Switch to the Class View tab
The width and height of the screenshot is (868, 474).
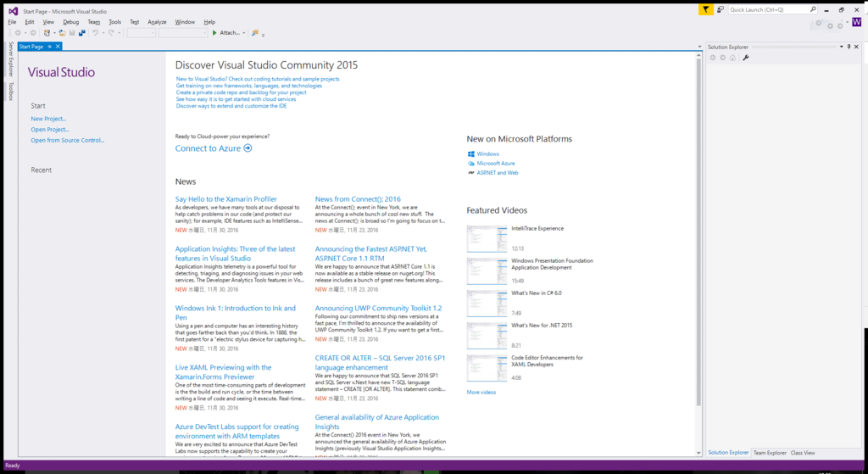coord(803,453)
